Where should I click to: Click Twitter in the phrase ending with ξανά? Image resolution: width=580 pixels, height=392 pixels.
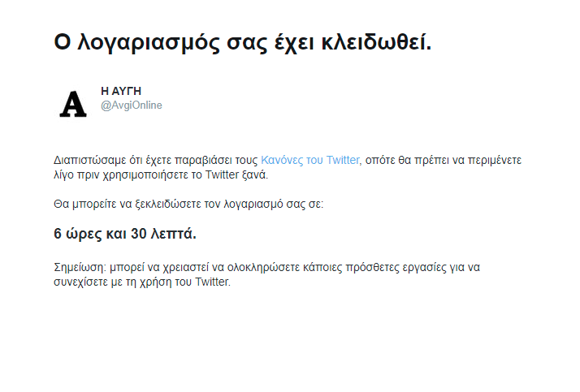point(222,174)
